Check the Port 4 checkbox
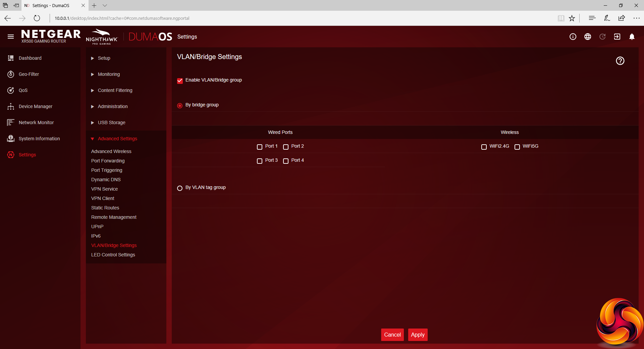Image resolution: width=644 pixels, height=349 pixels. pos(286,161)
